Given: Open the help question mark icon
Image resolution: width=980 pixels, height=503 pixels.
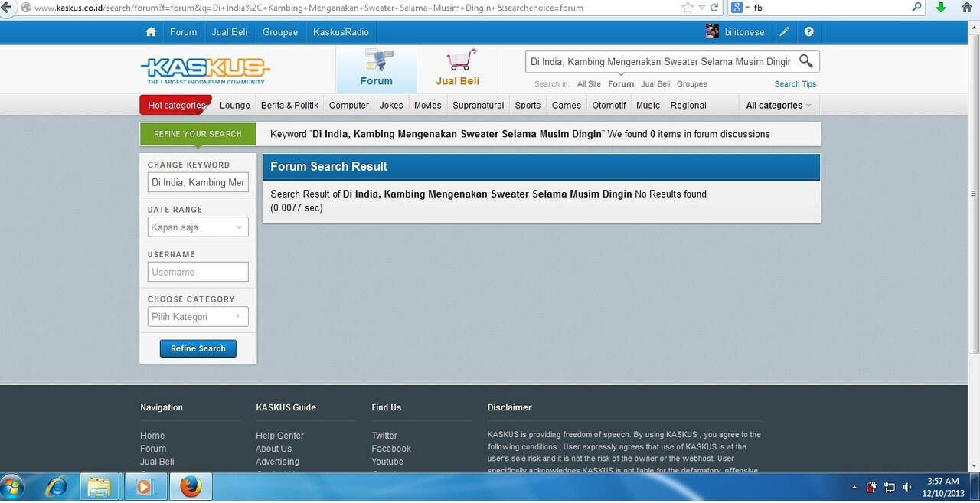Looking at the screenshot, I should pyautogui.click(x=808, y=32).
